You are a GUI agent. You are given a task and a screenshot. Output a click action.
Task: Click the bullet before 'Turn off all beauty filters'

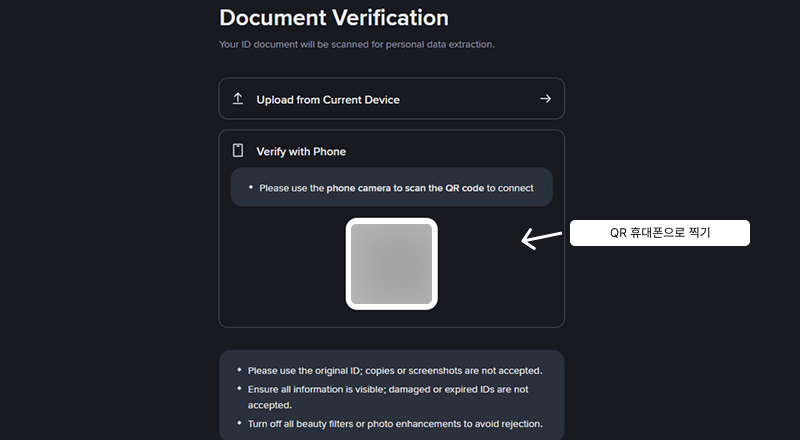click(x=238, y=423)
